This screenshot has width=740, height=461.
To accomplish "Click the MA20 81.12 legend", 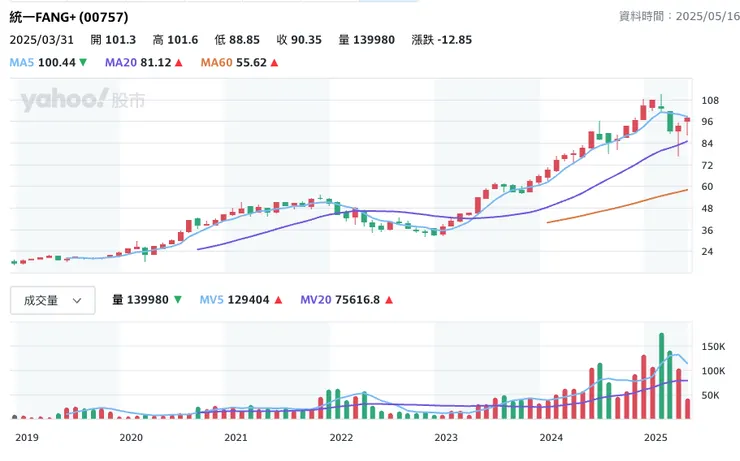I will tap(138, 62).
